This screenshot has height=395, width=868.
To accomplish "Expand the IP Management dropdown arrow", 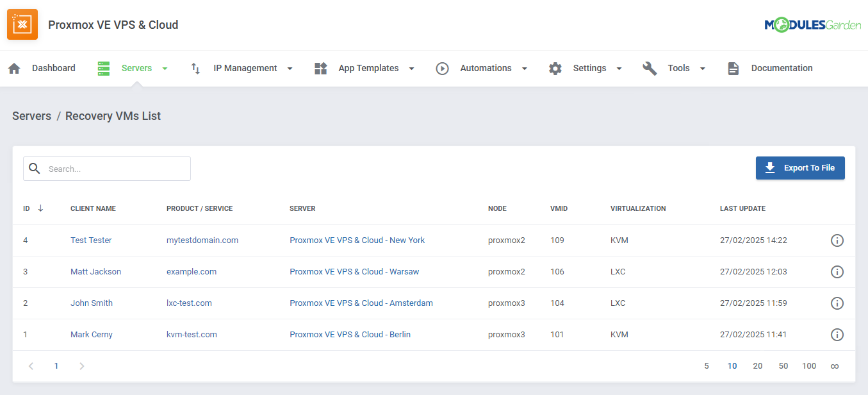I will point(290,69).
